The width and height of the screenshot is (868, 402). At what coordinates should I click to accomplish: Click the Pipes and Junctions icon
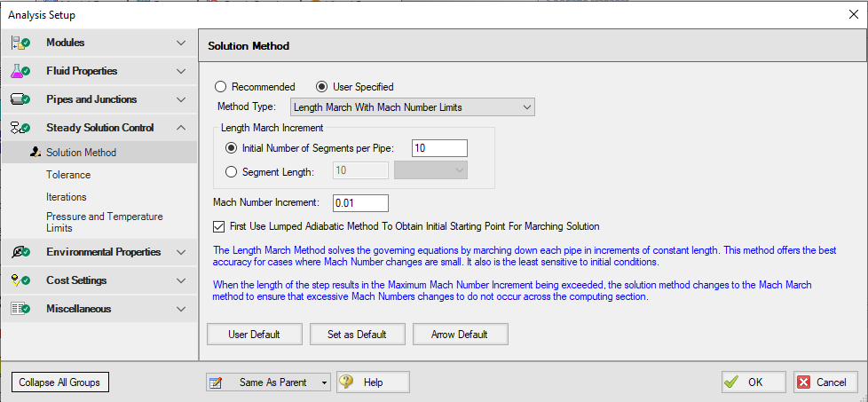tap(20, 99)
